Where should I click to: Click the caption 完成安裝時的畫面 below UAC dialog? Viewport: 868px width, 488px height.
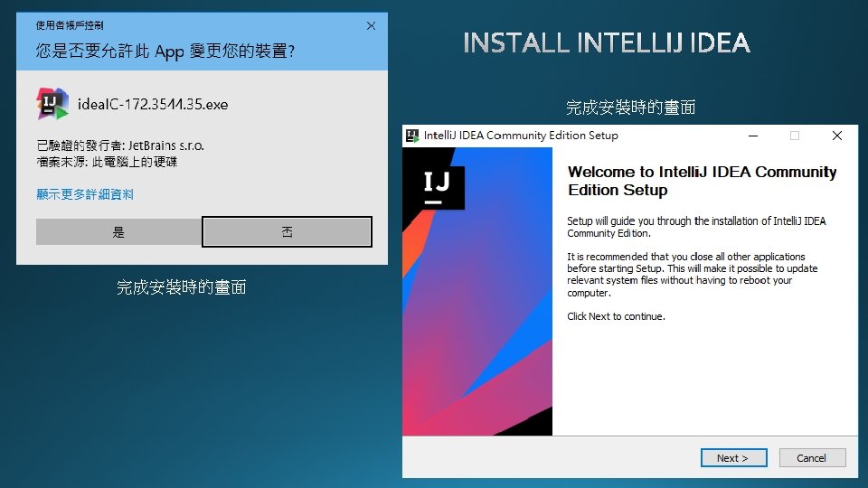pyautogui.click(x=182, y=287)
